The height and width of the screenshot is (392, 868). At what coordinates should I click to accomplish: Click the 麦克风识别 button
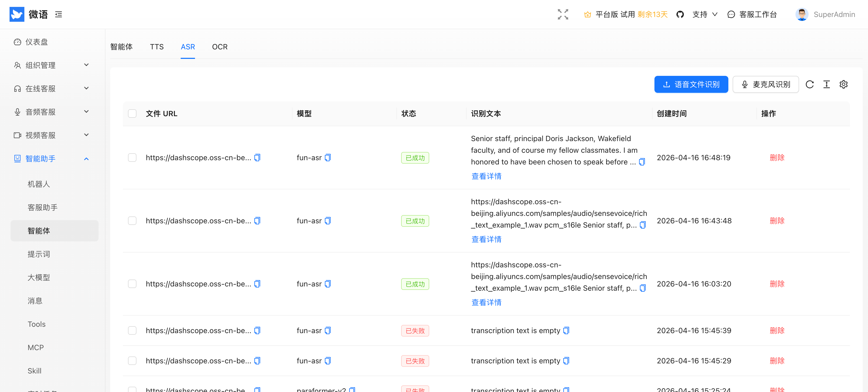pyautogui.click(x=765, y=84)
